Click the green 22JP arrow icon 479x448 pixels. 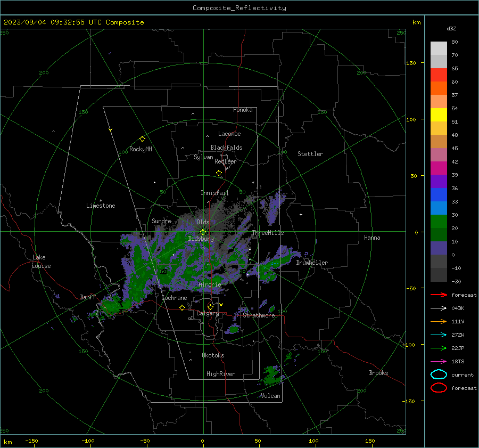(x=439, y=348)
